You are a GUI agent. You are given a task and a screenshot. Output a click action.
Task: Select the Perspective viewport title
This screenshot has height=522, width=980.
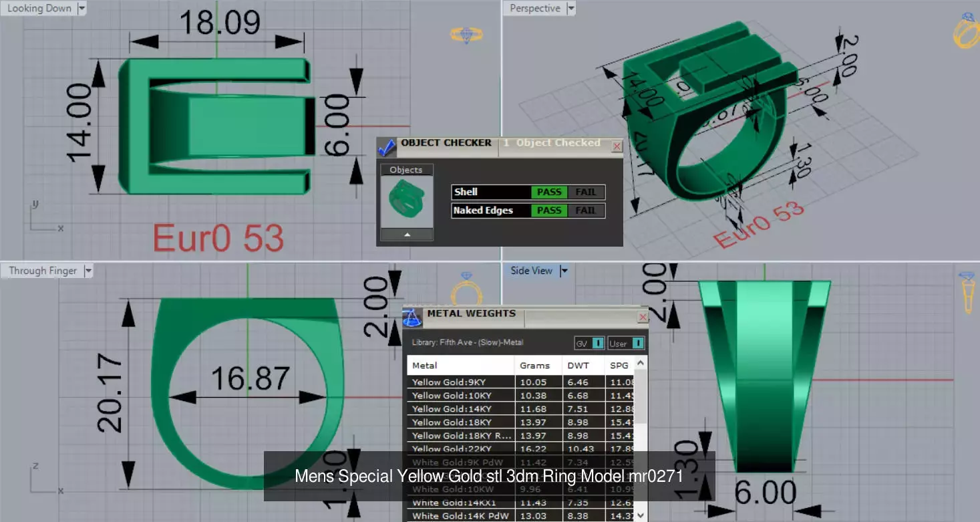[x=535, y=9]
